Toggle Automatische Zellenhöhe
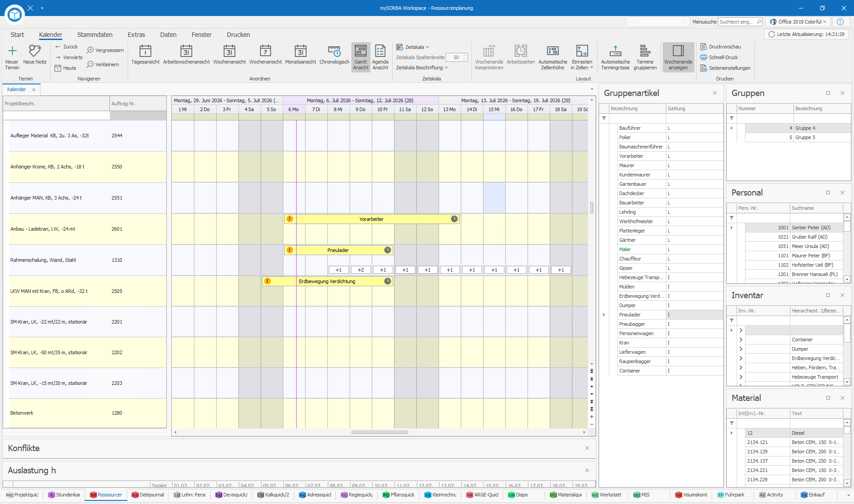The image size is (854, 504). click(x=552, y=57)
